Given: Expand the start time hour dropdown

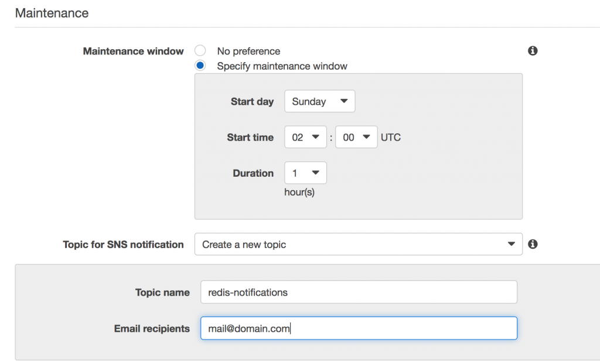Looking at the screenshot, I should pyautogui.click(x=305, y=138).
